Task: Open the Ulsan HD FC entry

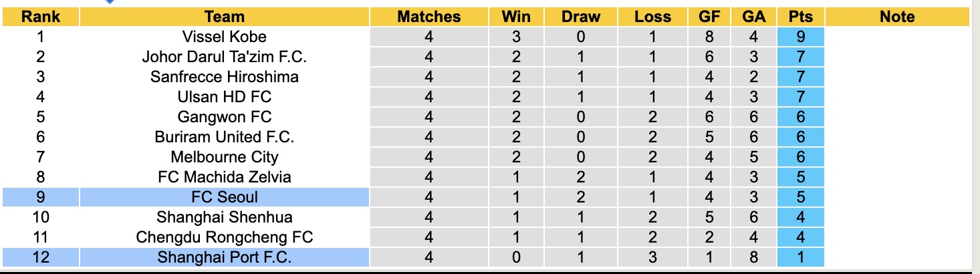Action: click(225, 97)
